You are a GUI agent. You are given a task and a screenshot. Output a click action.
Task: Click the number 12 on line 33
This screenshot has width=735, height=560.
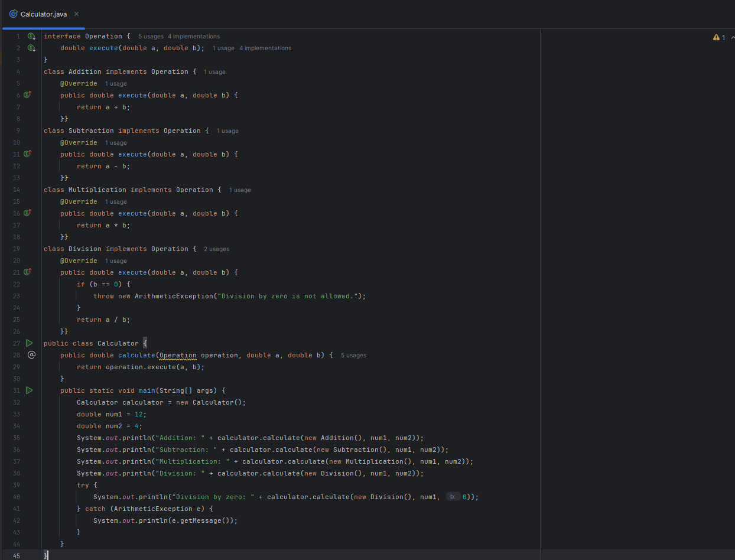[x=139, y=414]
